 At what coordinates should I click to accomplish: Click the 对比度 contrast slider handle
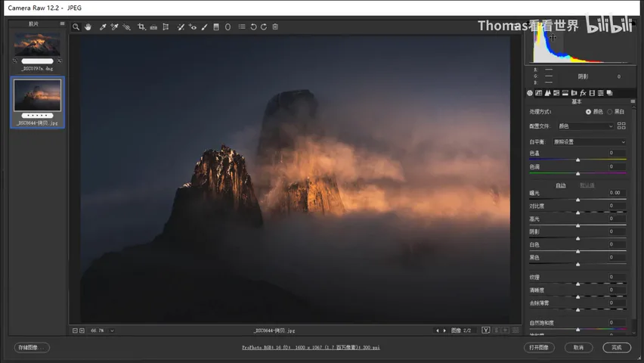click(x=578, y=213)
